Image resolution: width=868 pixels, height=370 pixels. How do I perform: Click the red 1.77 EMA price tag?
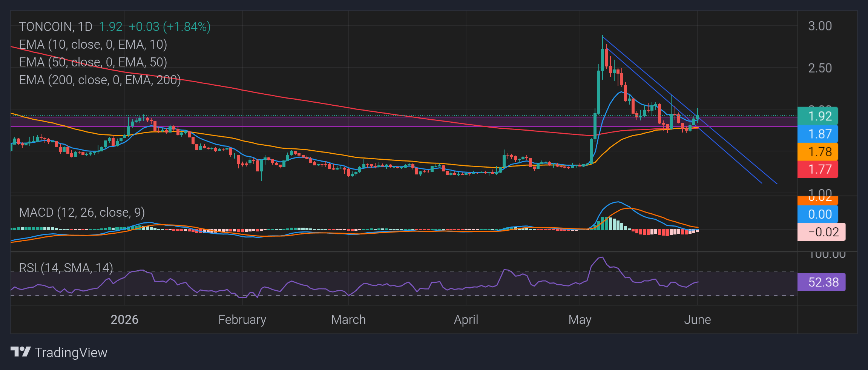[818, 169]
